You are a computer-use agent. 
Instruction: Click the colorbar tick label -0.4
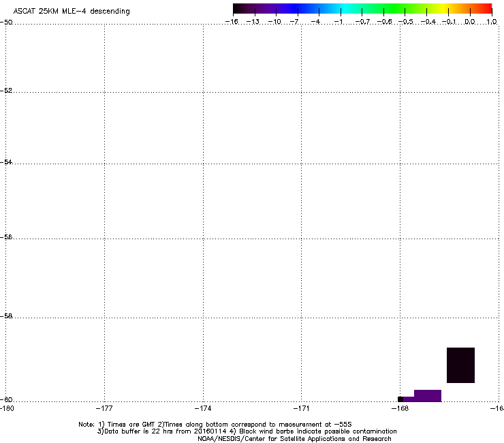click(428, 22)
